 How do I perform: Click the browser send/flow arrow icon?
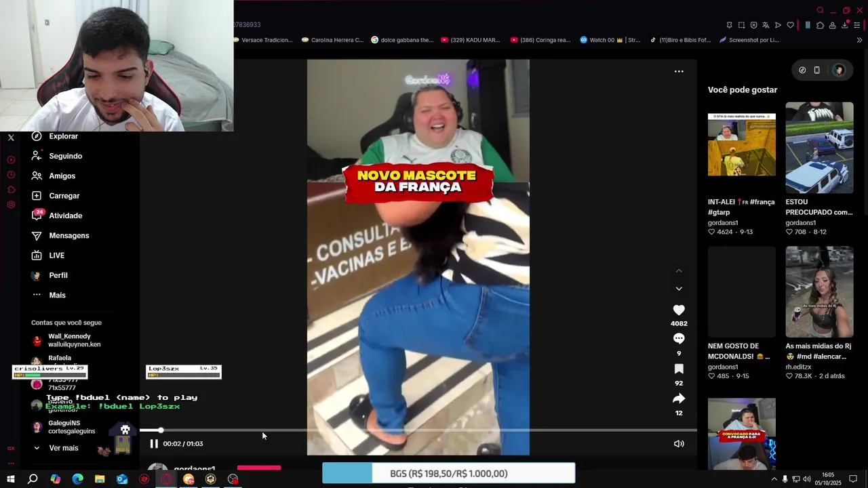778,25
